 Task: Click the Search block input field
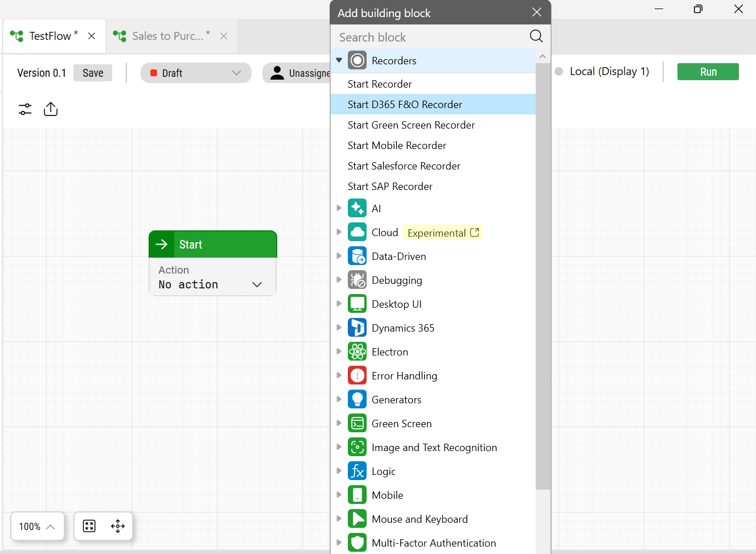(430, 38)
